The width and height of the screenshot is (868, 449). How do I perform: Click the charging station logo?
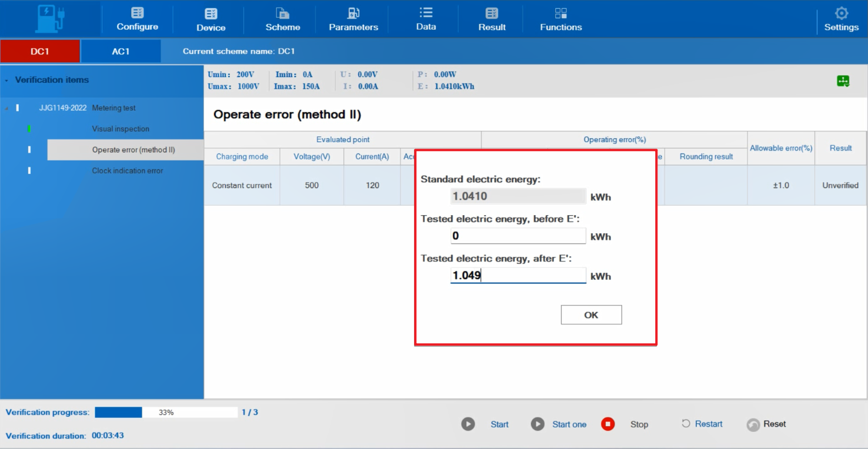pyautogui.click(x=50, y=19)
